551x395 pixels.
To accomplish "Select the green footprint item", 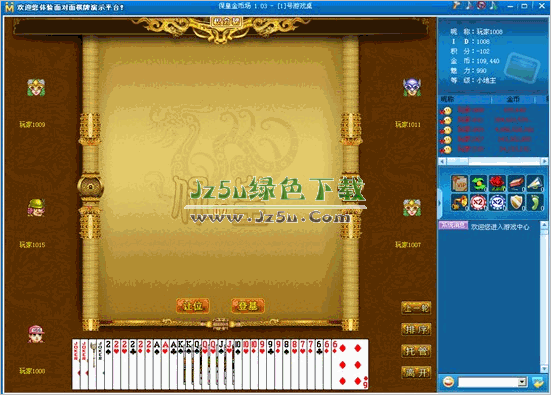I will (x=534, y=202).
